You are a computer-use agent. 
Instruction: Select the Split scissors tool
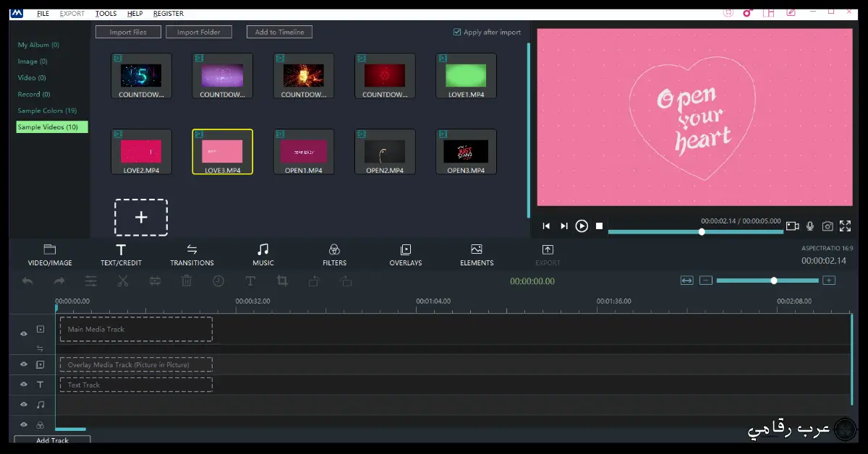coord(123,281)
